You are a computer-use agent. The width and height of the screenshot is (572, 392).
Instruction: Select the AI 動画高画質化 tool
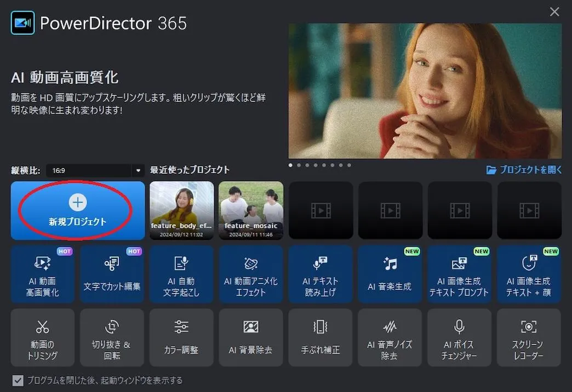42,274
